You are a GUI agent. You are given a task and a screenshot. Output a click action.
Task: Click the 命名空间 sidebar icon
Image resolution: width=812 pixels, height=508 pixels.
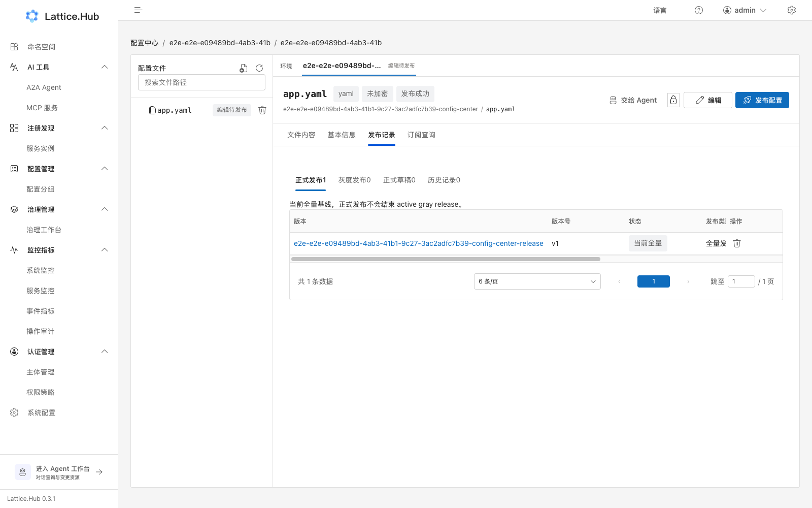(14, 47)
